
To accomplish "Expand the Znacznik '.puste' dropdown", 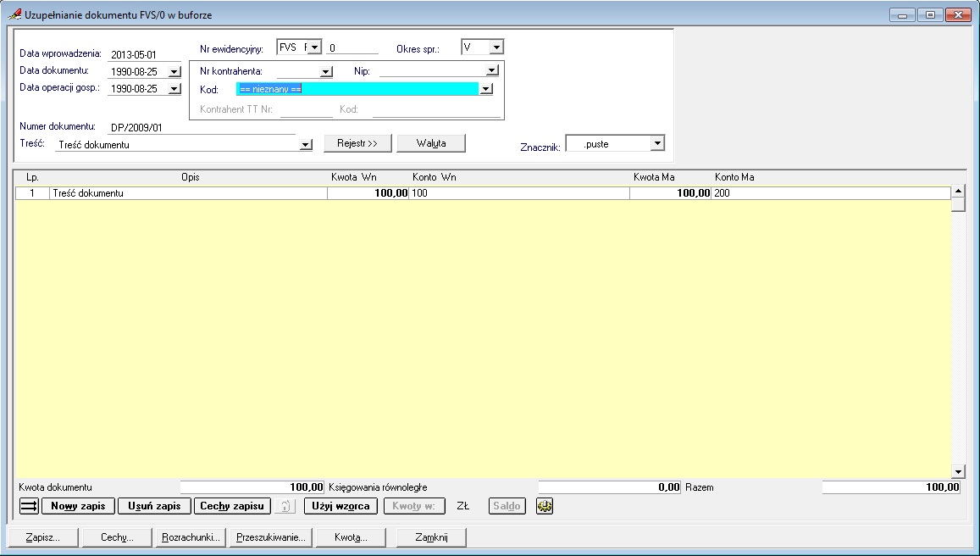I will click(x=657, y=143).
